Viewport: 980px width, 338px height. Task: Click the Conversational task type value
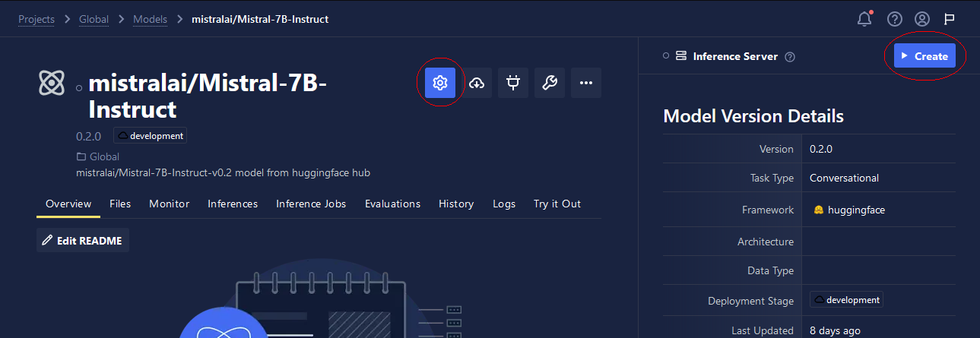pos(844,178)
